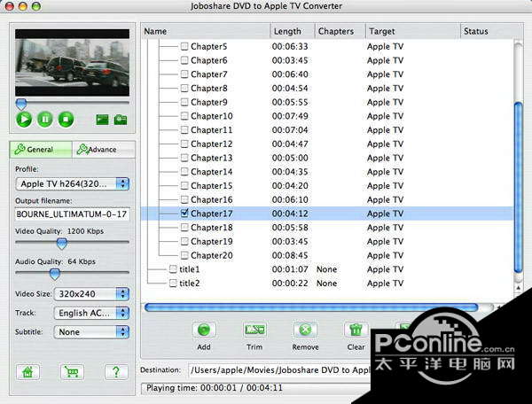The height and width of the screenshot is (404, 532).
Task: Open the Video Size dropdown
Action: point(91,293)
